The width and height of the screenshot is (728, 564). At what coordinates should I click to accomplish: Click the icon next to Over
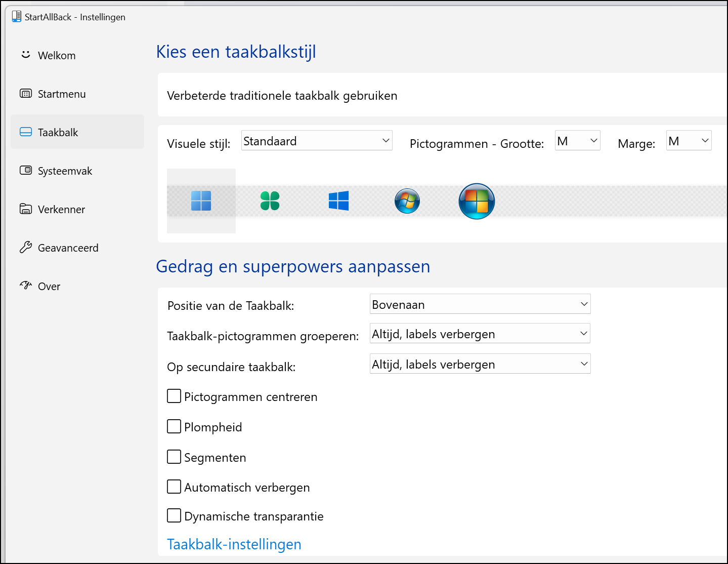(26, 286)
